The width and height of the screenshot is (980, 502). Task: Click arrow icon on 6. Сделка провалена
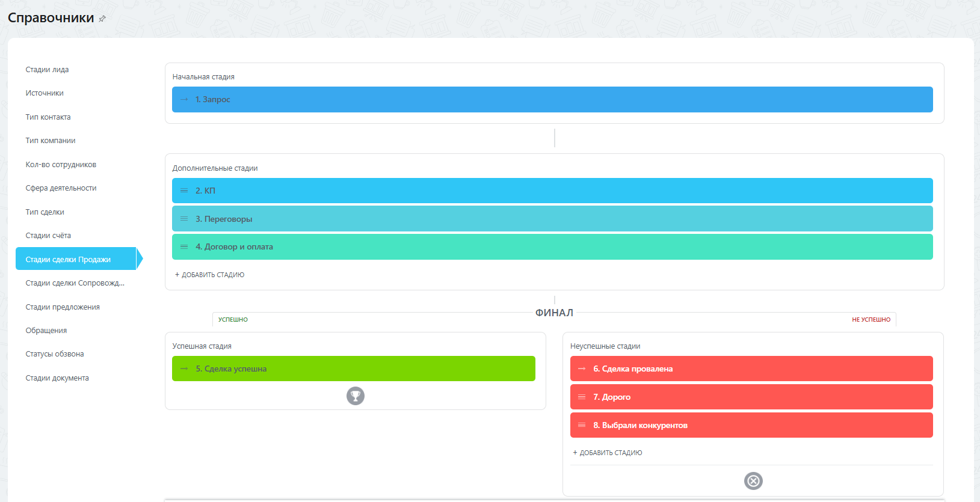[582, 369]
